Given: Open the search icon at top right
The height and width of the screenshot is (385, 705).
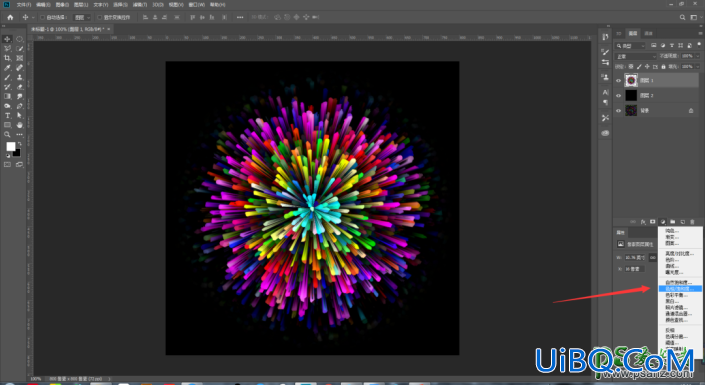Looking at the screenshot, I should click(x=682, y=18).
